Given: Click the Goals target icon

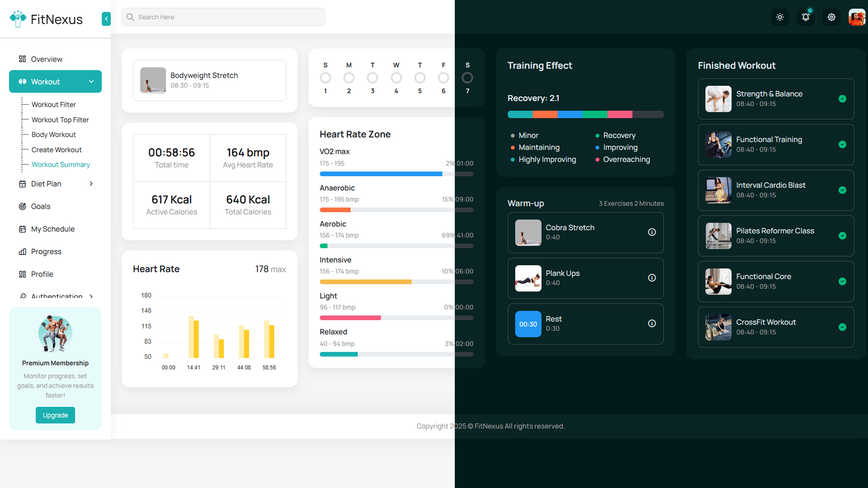Looking at the screenshot, I should [23, 206].
